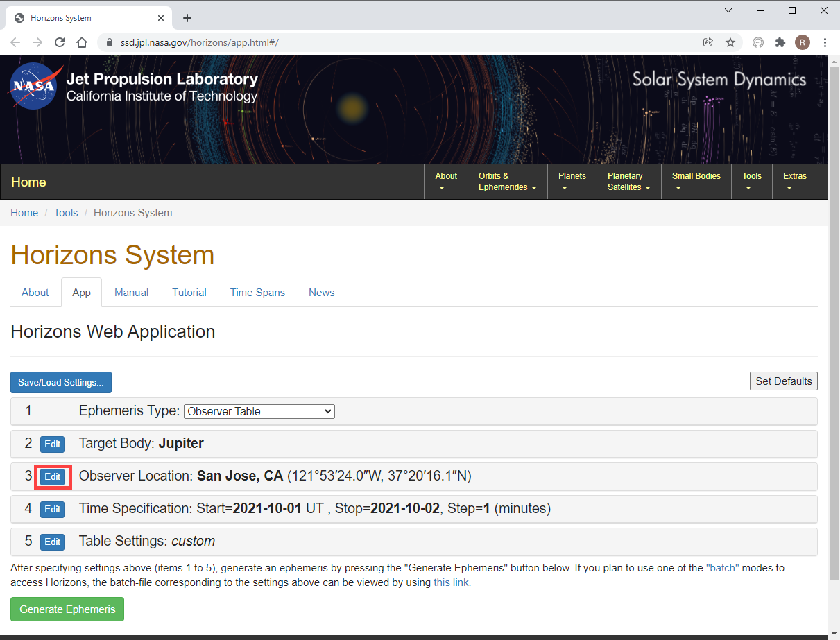The height and width of the screenshot is (640, 840).
Task: Click the browser address bar URL
Action: click(x=200, y=42)
